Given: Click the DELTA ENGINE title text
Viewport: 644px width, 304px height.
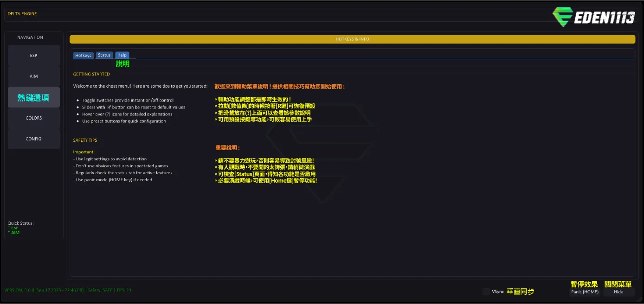Looking at the screenshot, I should point(22,14).
